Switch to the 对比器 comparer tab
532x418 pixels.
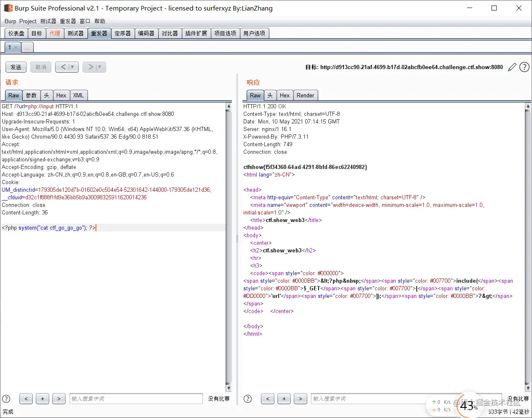click(170, 33)
